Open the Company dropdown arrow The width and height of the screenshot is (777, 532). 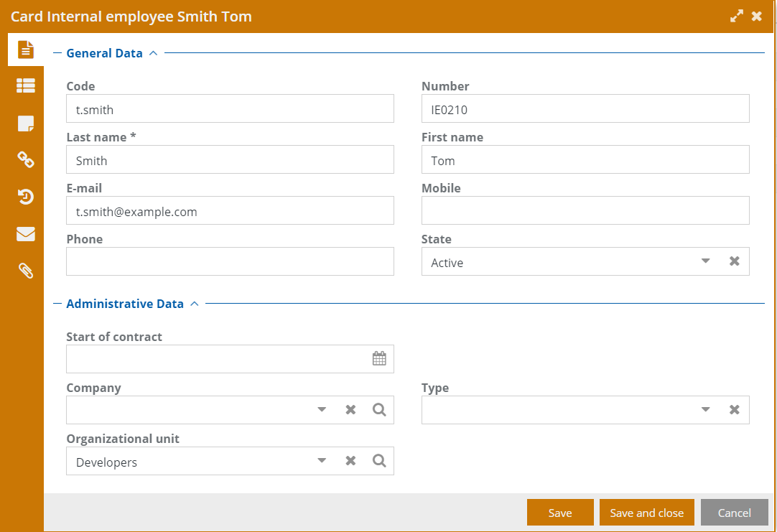(x=322, y=410)
